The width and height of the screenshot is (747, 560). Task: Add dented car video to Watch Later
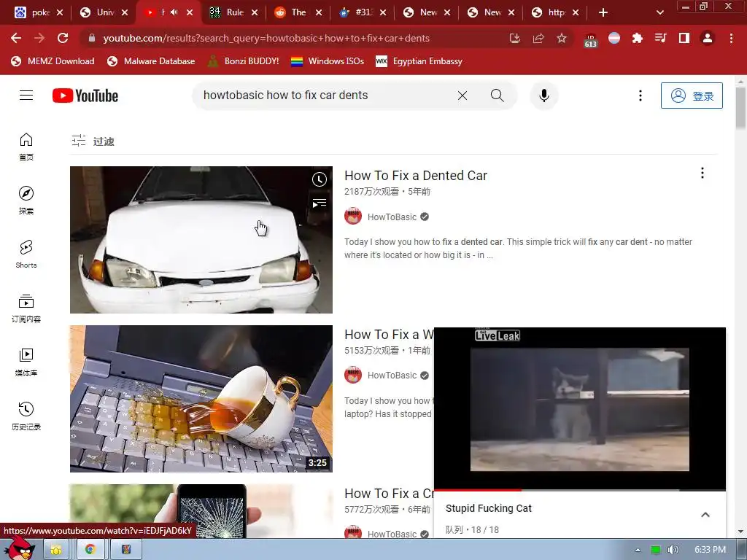click(320, 179)
